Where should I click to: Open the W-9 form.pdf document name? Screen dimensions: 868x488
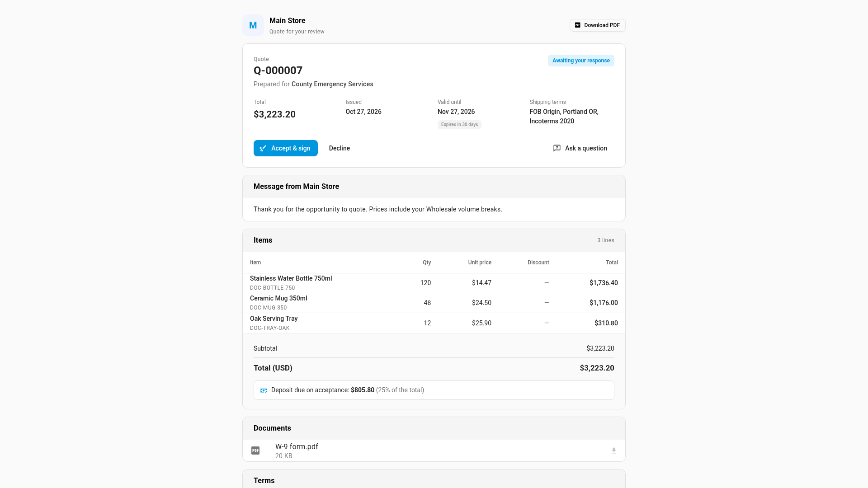(297, 446)
